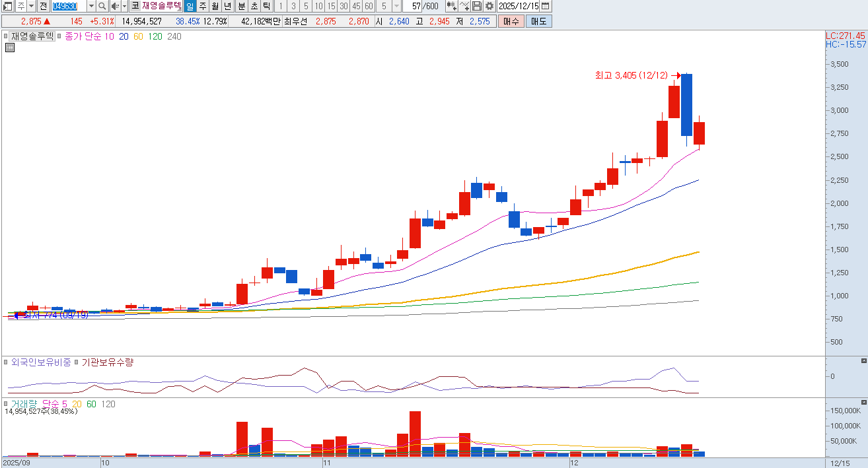Click the stock code input field 049630
The width and height of the screenshot is (868, 468).
[x=69, y=6]
